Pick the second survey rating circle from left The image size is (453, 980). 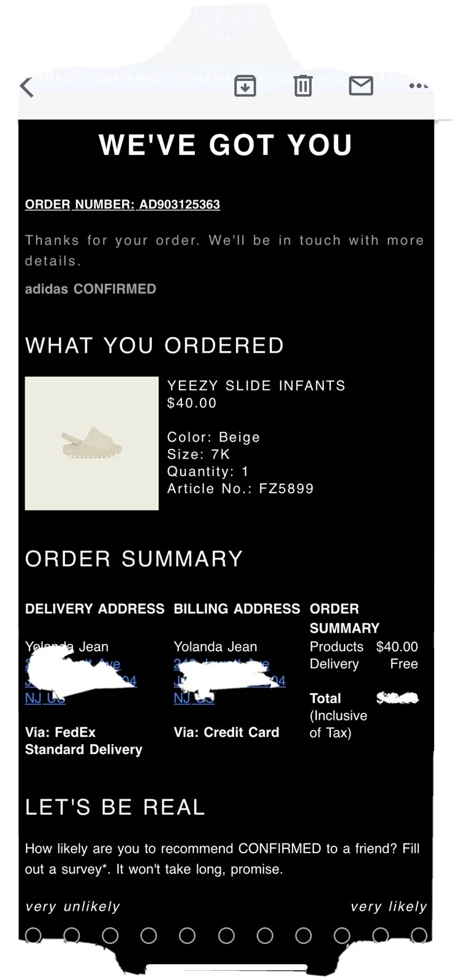72,935
